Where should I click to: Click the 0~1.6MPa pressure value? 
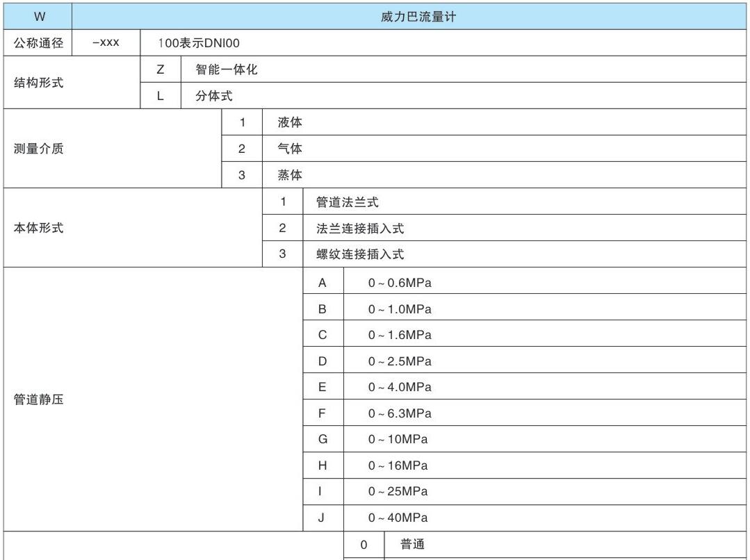400,335
